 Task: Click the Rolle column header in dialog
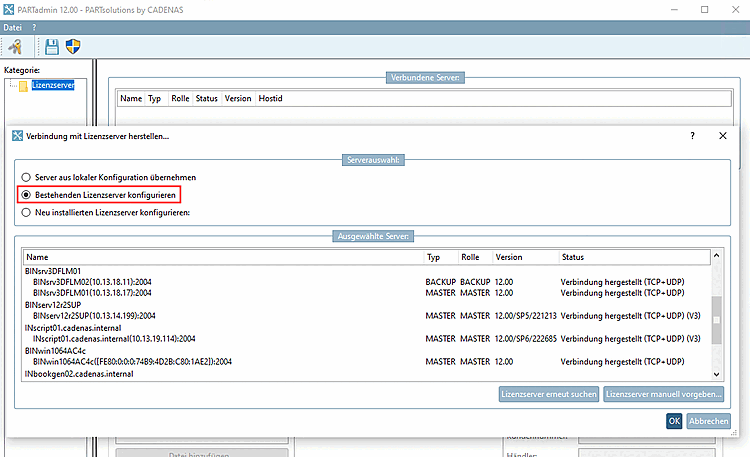click(x=475, y=257)
